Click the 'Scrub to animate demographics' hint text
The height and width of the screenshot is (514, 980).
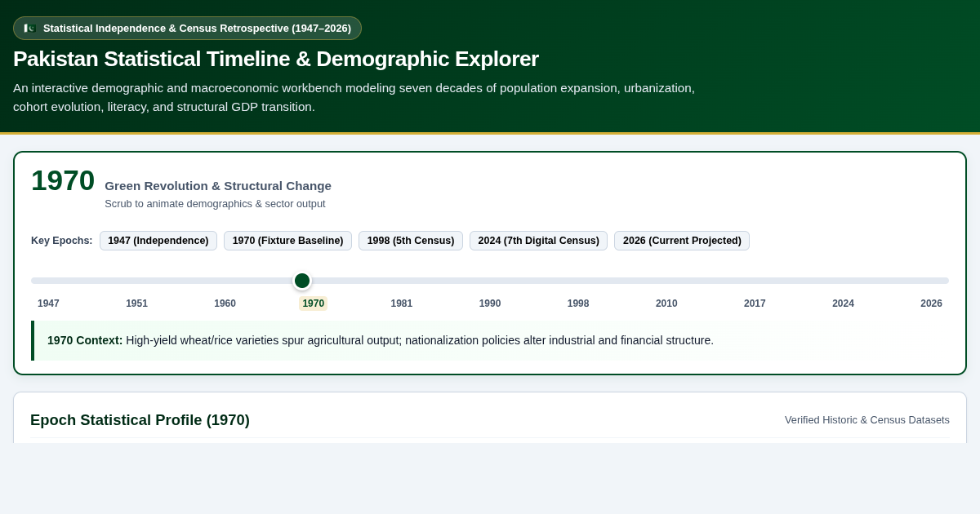coord(215,203)
